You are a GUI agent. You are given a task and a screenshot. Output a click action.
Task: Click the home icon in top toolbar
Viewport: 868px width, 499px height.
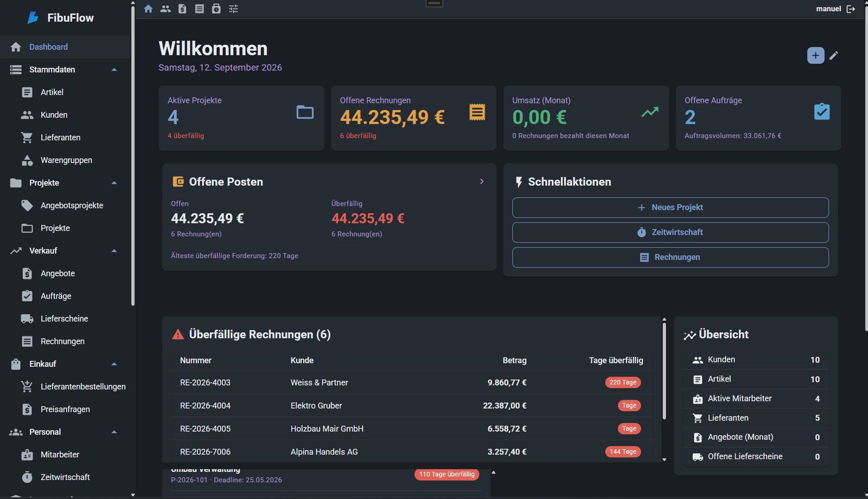pos(148,9)
